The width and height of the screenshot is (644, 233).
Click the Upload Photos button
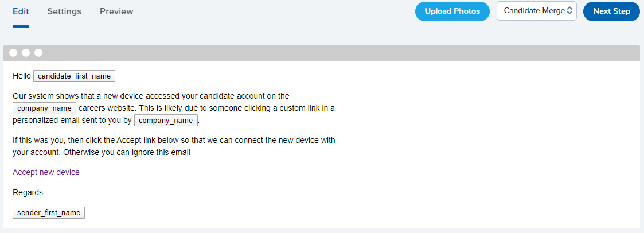(452, 11)
